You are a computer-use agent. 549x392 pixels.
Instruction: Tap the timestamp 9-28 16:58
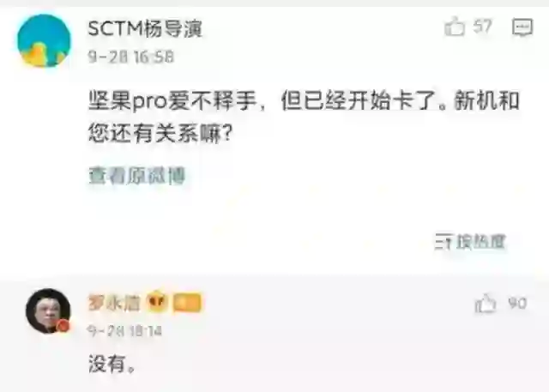pos(131,57)
